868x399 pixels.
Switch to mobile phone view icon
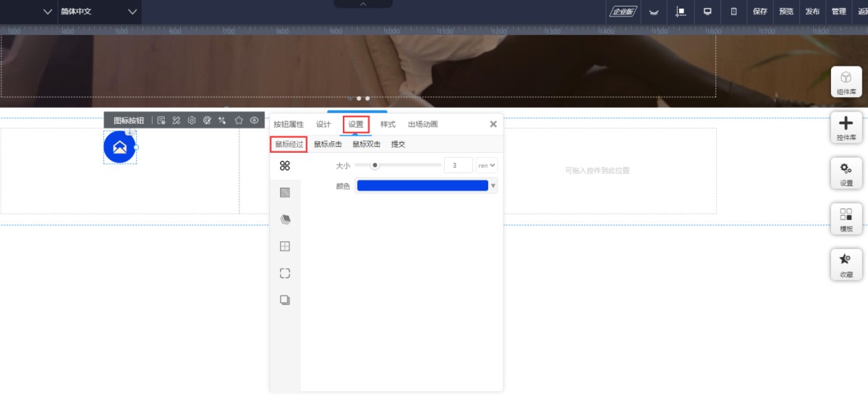click(733, 12)
